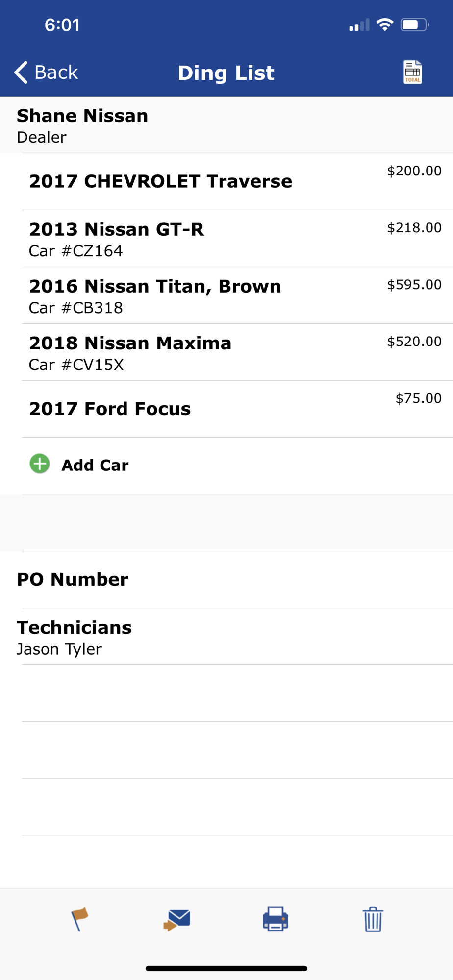Open the invoice total icon

pos(412,72)
